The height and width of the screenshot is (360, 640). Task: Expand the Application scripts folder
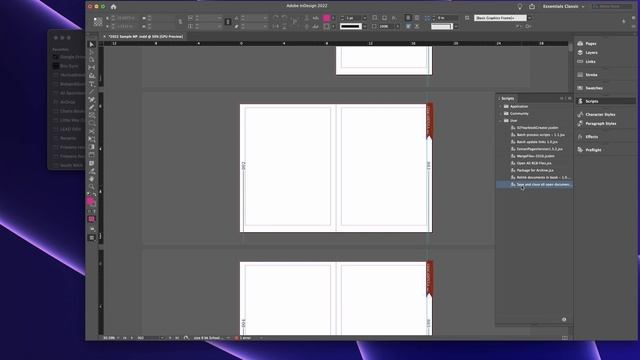[500, 107]
